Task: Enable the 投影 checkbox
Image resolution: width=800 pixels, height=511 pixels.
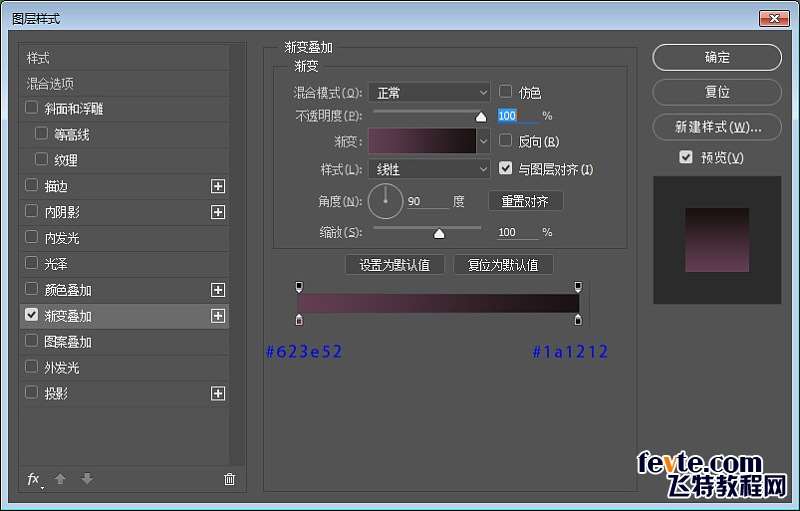Action: tap(32, 392)
